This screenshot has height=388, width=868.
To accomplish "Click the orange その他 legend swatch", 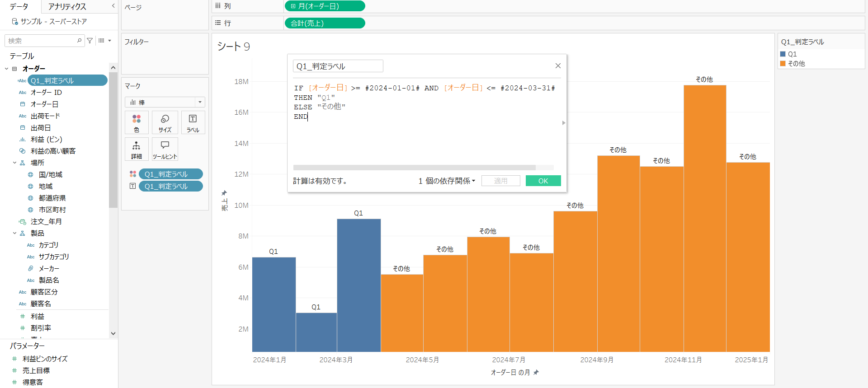I will pos(783,63).
